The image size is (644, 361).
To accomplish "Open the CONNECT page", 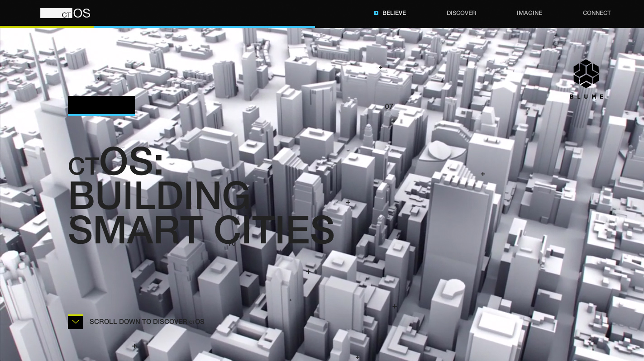I will 596,13.
